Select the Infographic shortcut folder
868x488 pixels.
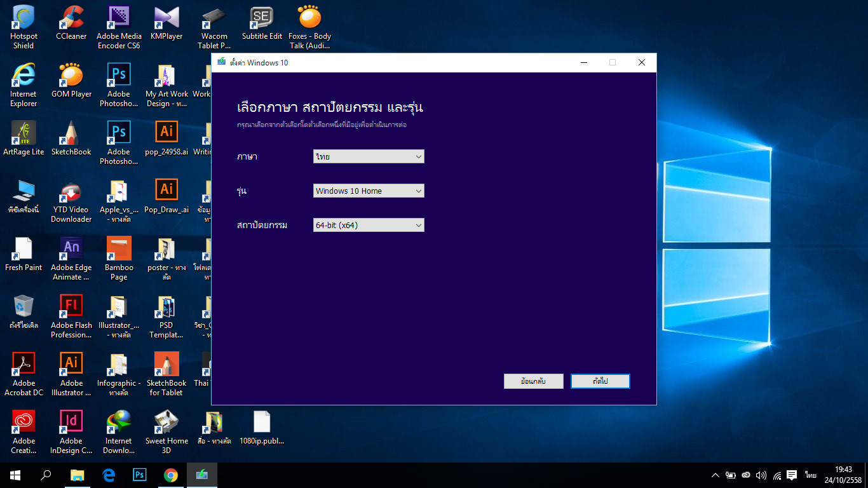coord(119,374)
